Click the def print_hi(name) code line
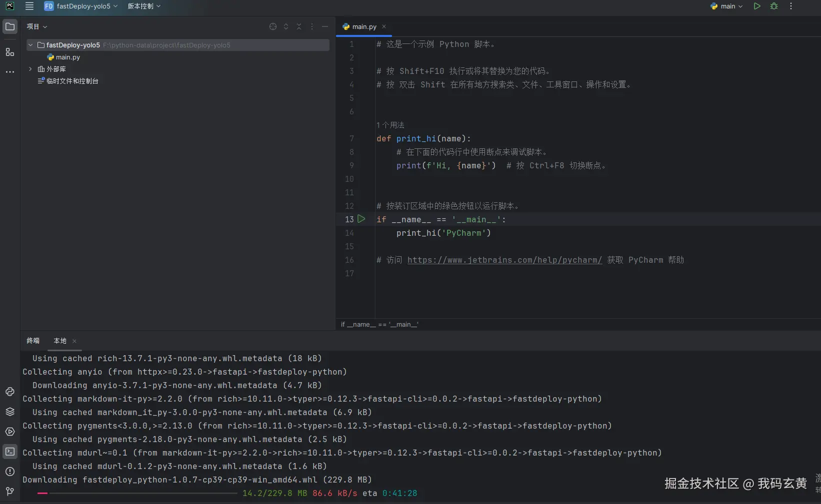The image size is (821, 504). pos(423,138)
